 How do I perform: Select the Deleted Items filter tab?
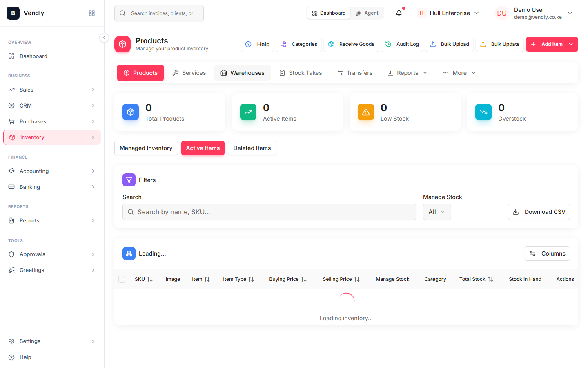pos(252,148)
